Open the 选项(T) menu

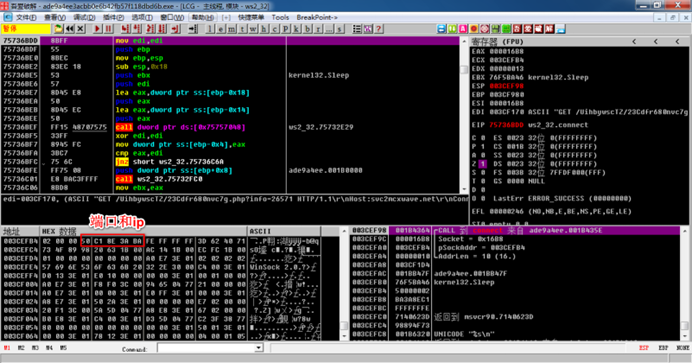click(142, 17)
